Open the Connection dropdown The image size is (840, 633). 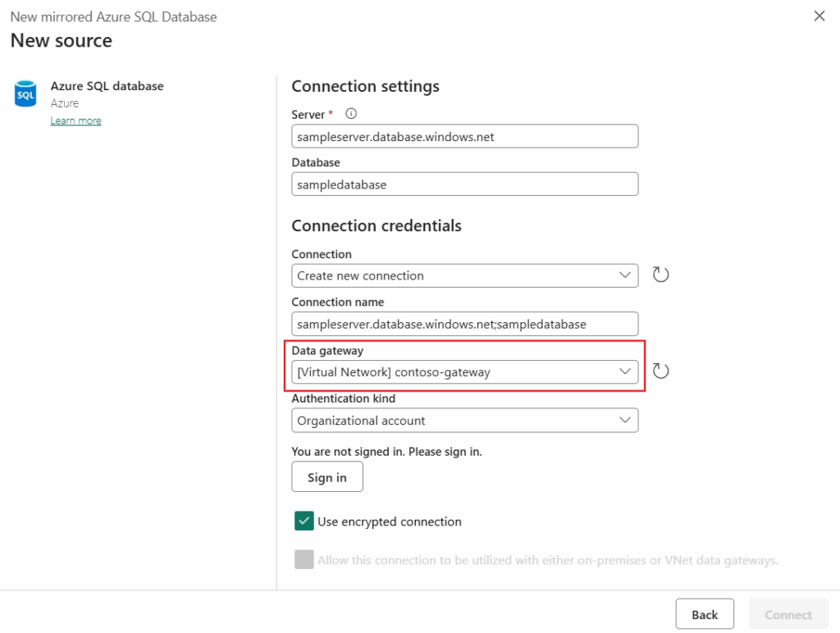464,276
